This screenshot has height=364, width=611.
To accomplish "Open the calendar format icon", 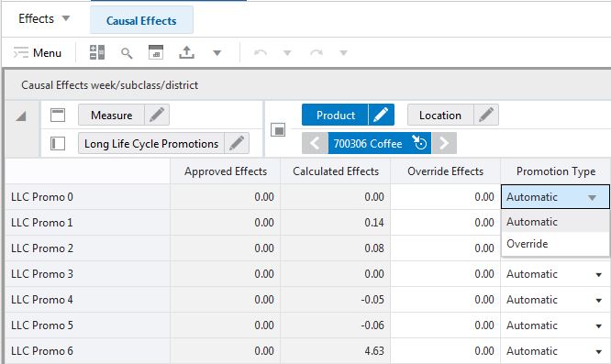I will (x=156, y=52).
